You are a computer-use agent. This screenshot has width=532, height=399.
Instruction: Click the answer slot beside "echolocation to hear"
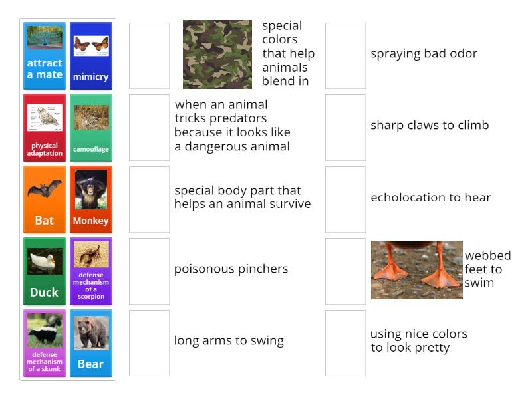pyautogui.click(x=344, y=198)
